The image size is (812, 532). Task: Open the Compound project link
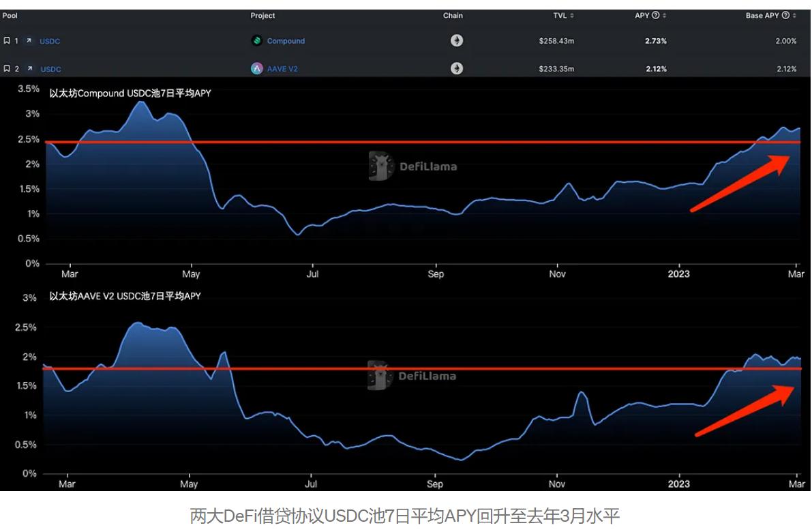tap(286, 41)
